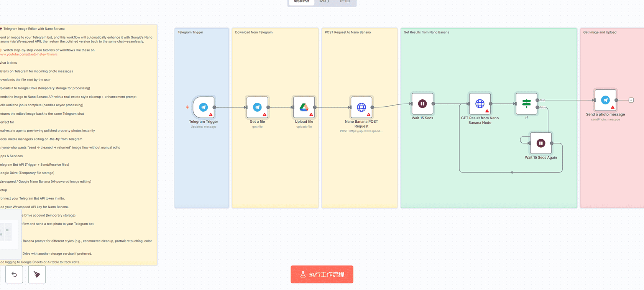Click the Wait 15 Secs Again node
Viewport: 644px width, 290px height.
[540, 143]
